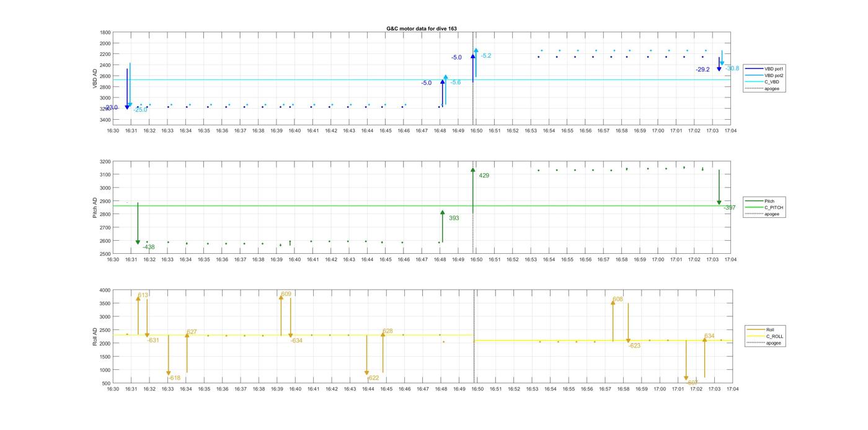The image size is (868, 430).
Task: Click '17:00' on the Roll plot time axis
Action: [x=660, y=389]
